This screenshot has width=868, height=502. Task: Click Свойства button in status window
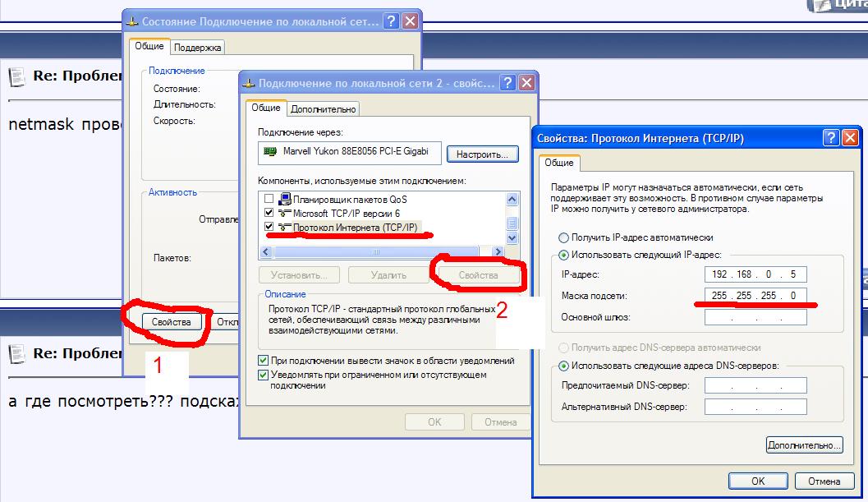tap(171, 322)
